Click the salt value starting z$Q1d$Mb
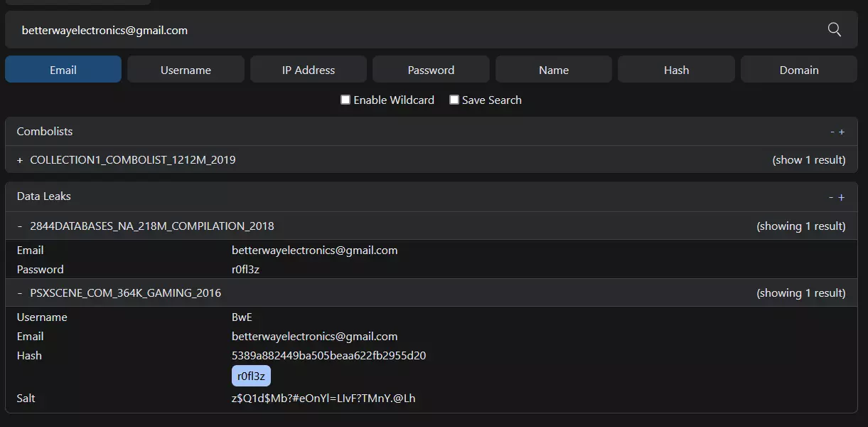 pyautogui.click(x=323, y=398)
